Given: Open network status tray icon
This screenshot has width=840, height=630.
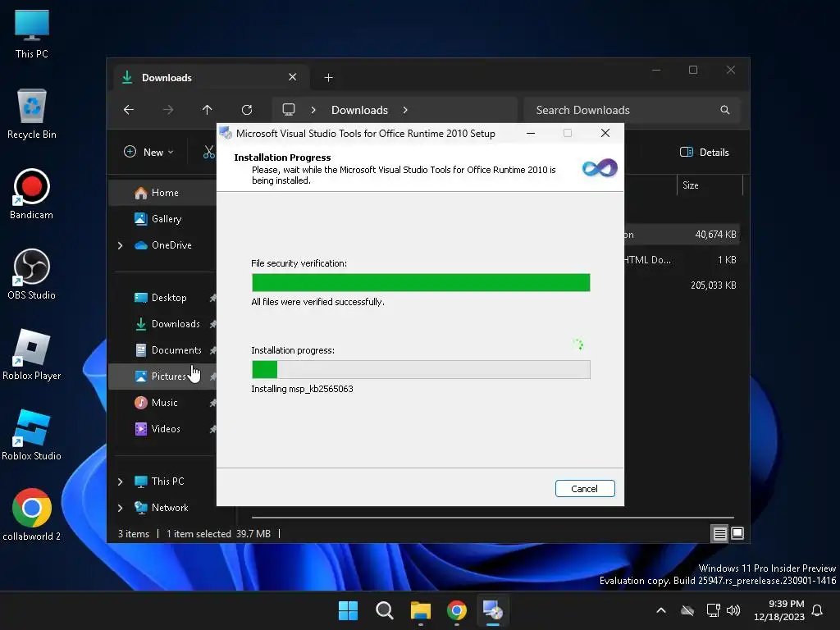Looking at the screenshot, I should click(x=713, y=610).
